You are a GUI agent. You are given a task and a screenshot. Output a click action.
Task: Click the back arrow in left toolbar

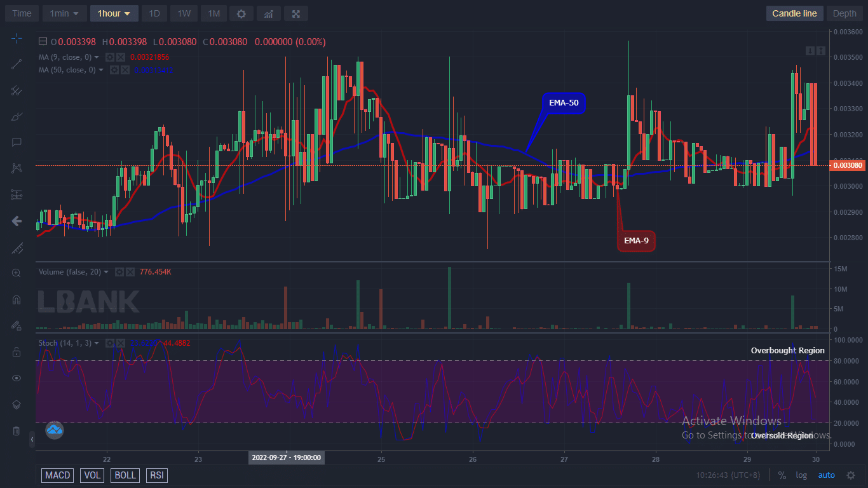pyautogui.click(x=17, y=221)
